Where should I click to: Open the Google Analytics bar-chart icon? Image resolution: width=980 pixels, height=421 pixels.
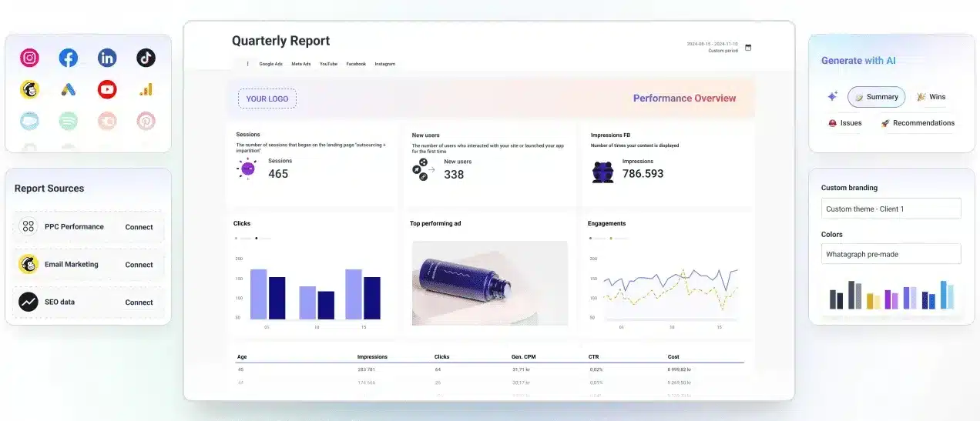[x=146, y=89]
